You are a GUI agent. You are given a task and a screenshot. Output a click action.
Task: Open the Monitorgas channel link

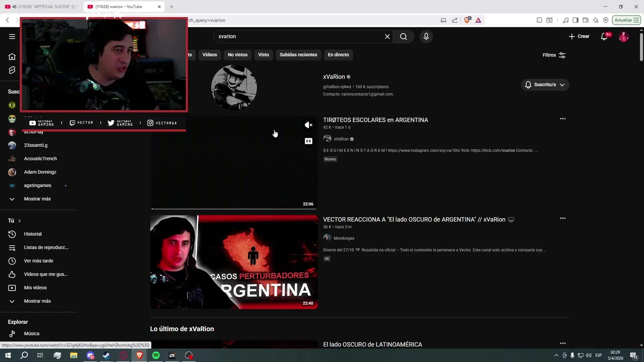click(344, 238)
